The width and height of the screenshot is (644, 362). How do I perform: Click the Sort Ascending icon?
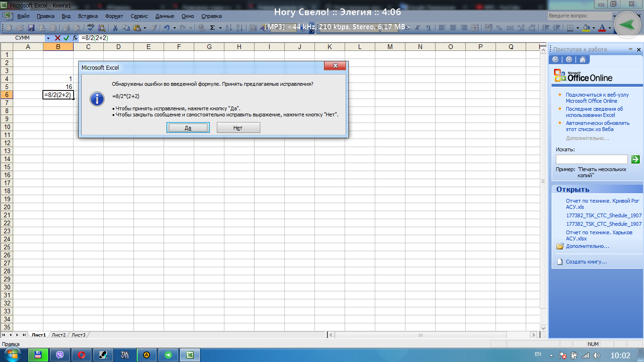229,28
